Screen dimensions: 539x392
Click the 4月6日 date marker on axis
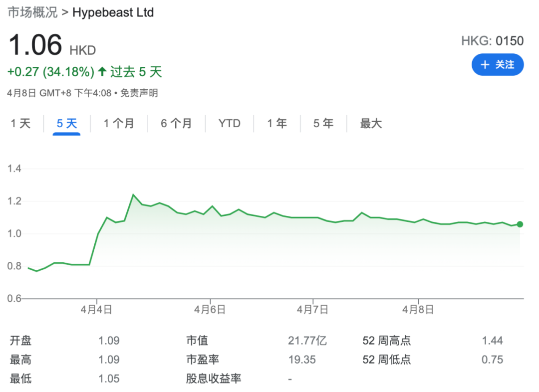click(210, 310)
